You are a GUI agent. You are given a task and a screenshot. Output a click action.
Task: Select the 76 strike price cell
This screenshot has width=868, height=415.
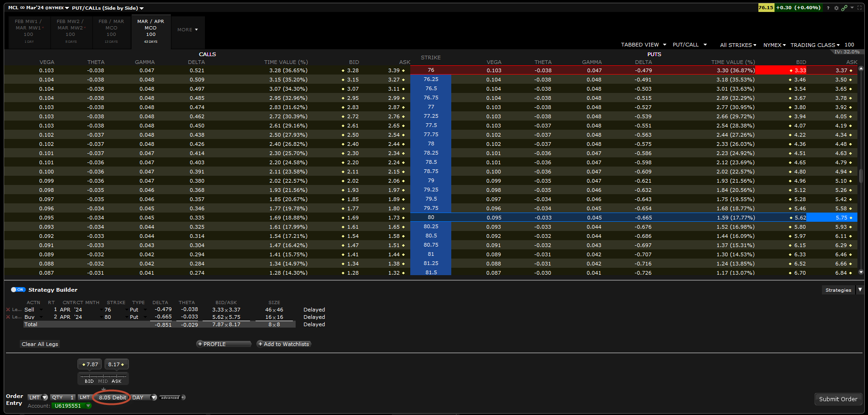(x=431, y=70)
